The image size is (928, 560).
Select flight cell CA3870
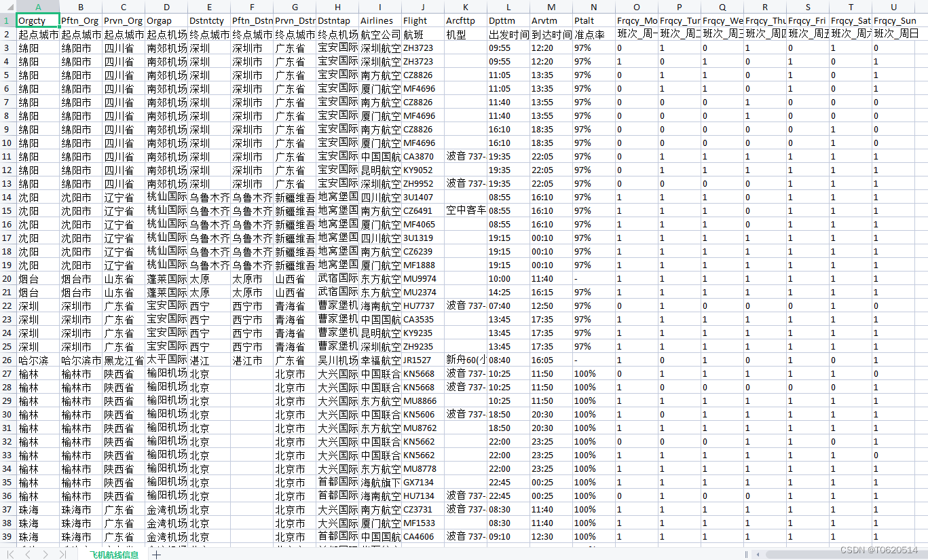423,156
